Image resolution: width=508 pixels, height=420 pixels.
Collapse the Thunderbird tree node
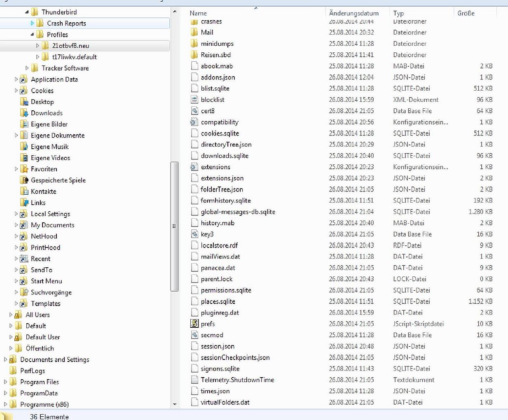[x=27, y=12]
